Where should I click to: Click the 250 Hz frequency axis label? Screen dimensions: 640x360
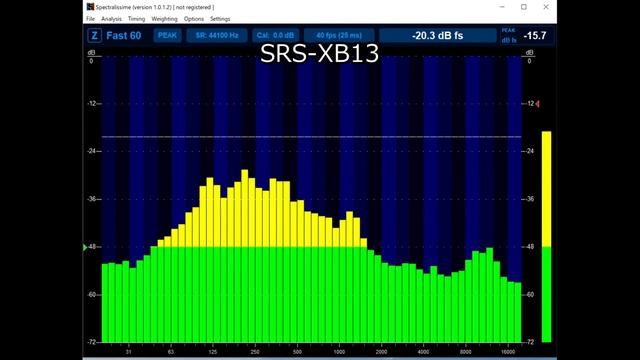[255, 352]
